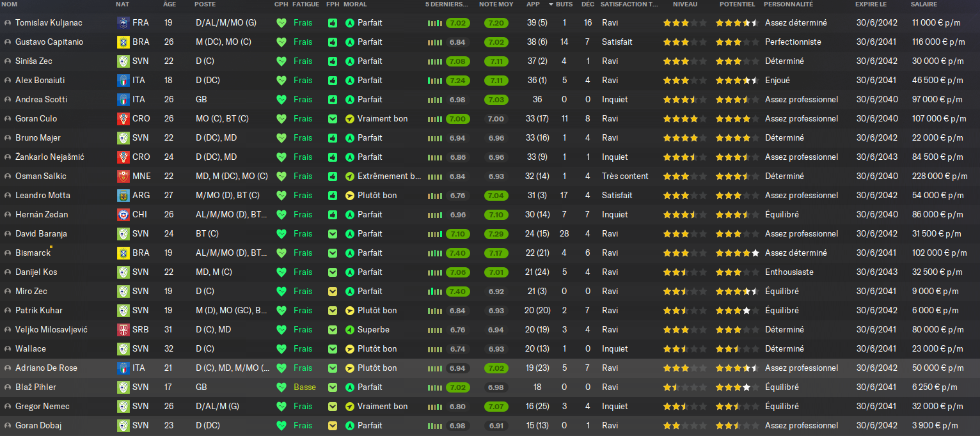This screenshot has width=980, height=436.
Task: Click the Chile crest in Hernán Zedan's row
Action: [x=123, y=215]
